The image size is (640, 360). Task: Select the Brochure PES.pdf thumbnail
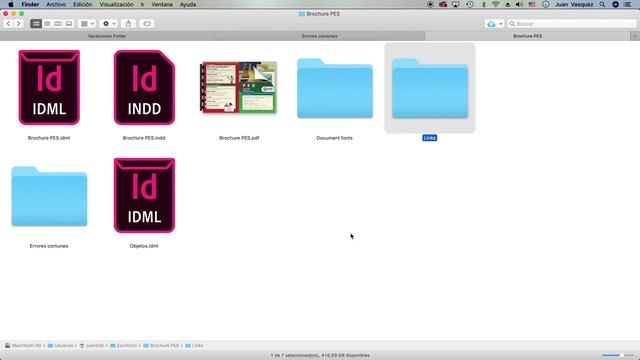point(239,87)
